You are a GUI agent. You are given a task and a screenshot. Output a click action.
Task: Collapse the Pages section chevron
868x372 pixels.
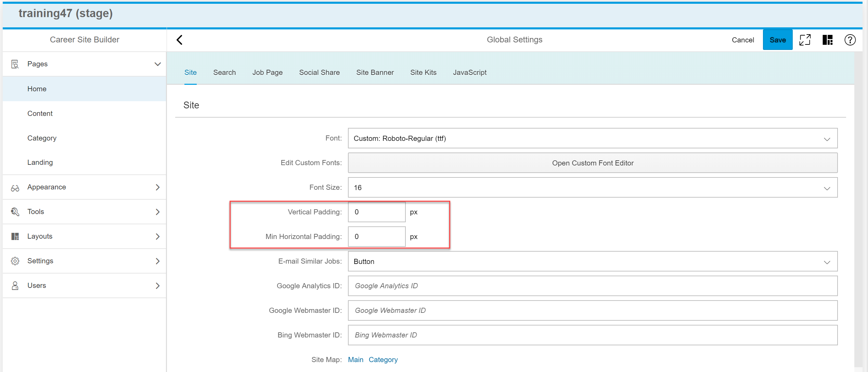(157, 64)
